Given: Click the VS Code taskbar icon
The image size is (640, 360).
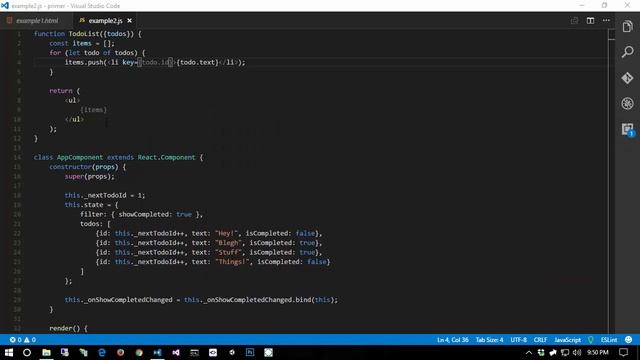Looking at the screenshot, I should coord(158,352).
